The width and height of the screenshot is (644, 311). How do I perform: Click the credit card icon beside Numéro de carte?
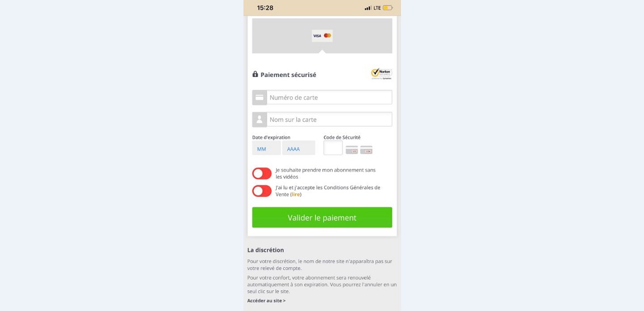[x=260, y=97]
